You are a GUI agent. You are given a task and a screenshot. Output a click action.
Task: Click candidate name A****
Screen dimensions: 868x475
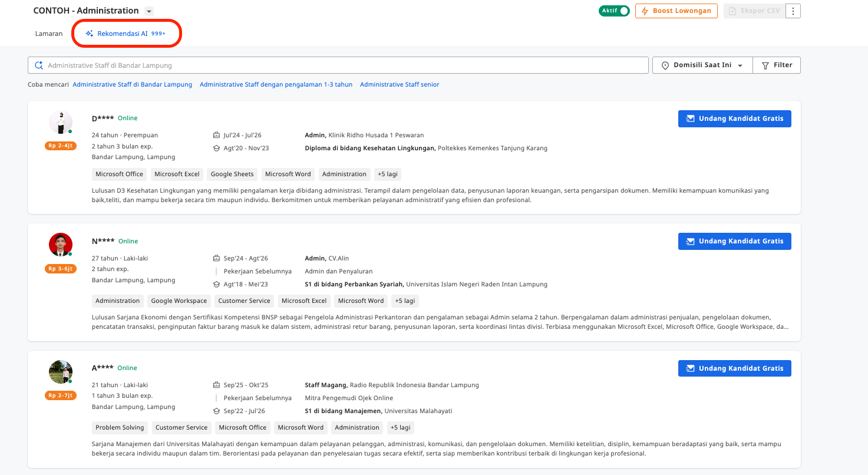click(103, 368)
